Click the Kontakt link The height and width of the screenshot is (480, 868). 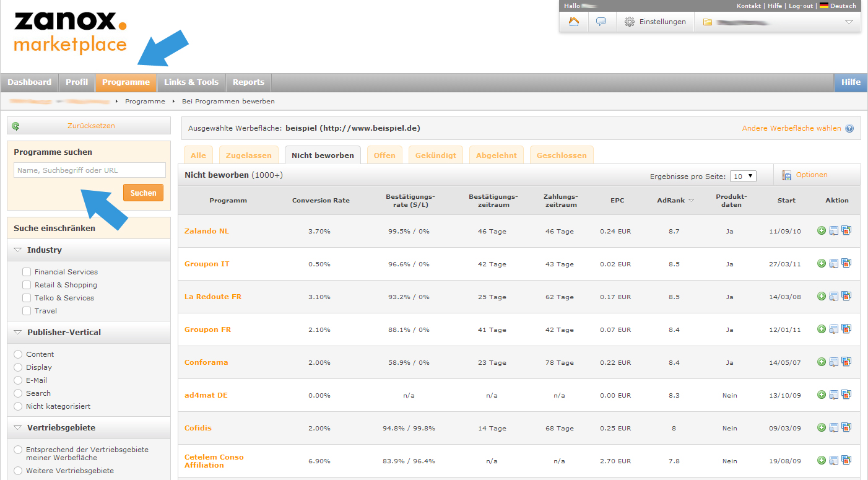[x=749, y=6]
